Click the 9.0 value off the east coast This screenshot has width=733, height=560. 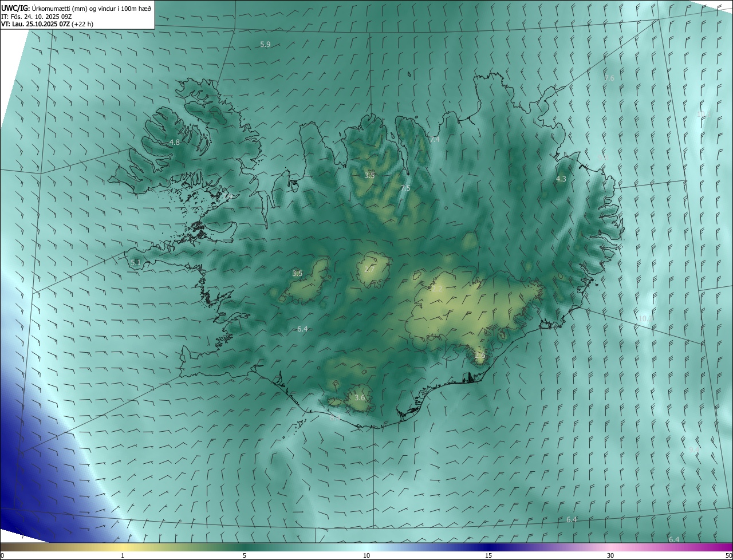602,157
